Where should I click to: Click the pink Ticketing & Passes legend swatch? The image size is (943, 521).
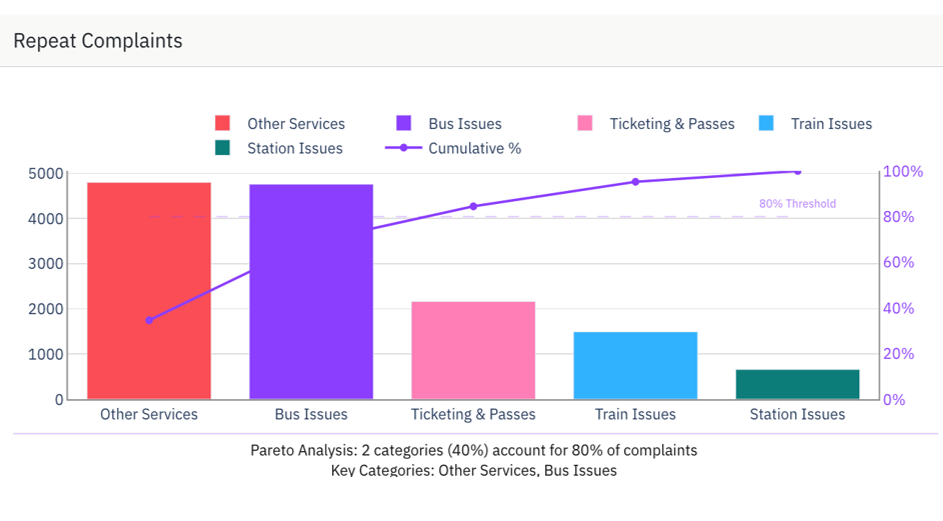point(585,124)
